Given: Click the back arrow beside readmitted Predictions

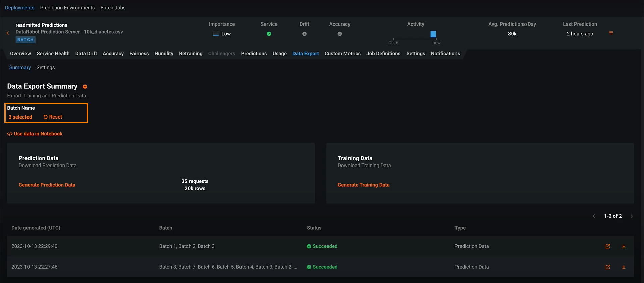Looking at the screenshot, I should click(8, 33).
